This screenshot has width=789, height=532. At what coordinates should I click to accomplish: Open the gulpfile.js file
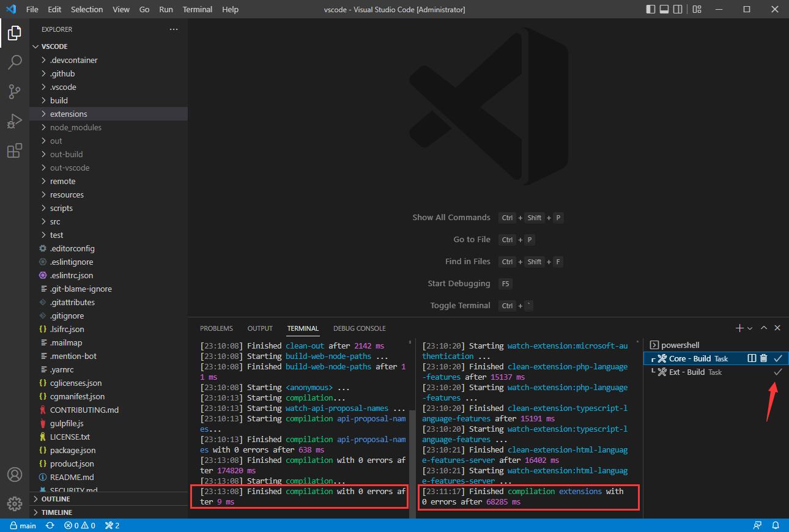[x=109, y=423]
